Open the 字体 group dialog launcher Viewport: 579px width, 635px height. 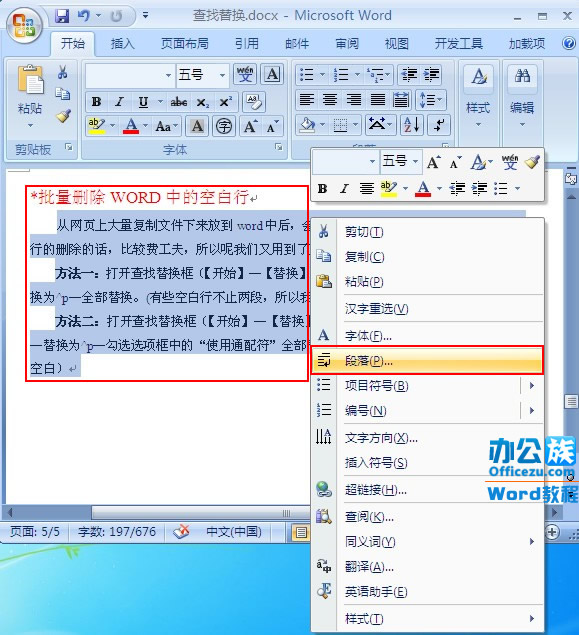(279, 147)
